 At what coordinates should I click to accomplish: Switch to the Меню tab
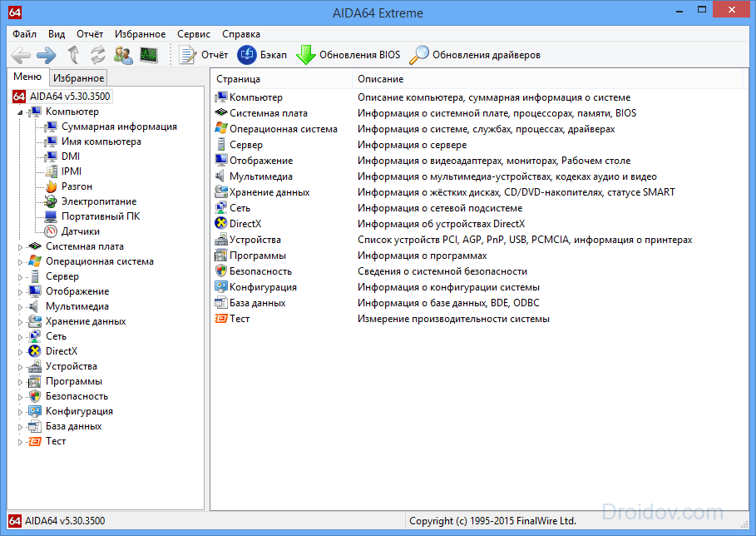(27, 77)
